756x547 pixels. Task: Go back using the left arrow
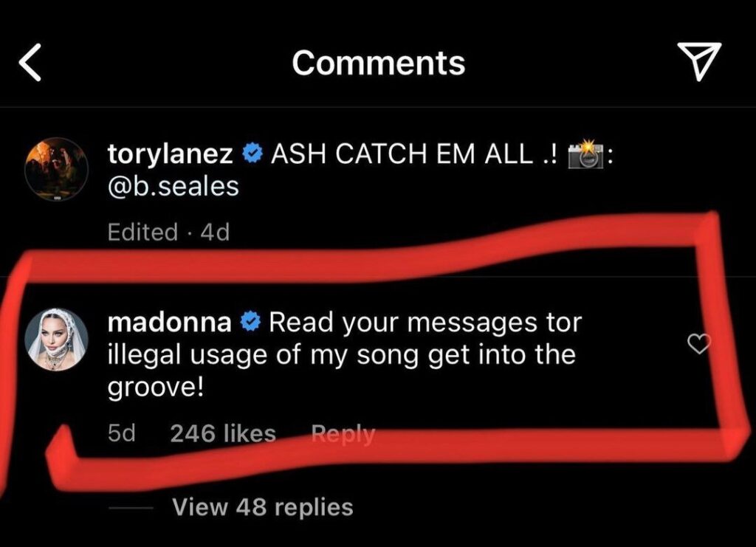pos(30,62)
